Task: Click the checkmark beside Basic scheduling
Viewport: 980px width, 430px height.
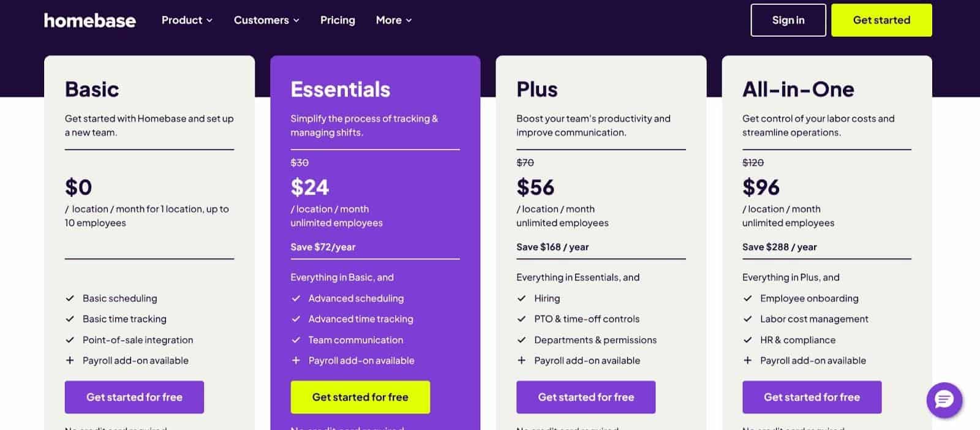Action: 70,298
